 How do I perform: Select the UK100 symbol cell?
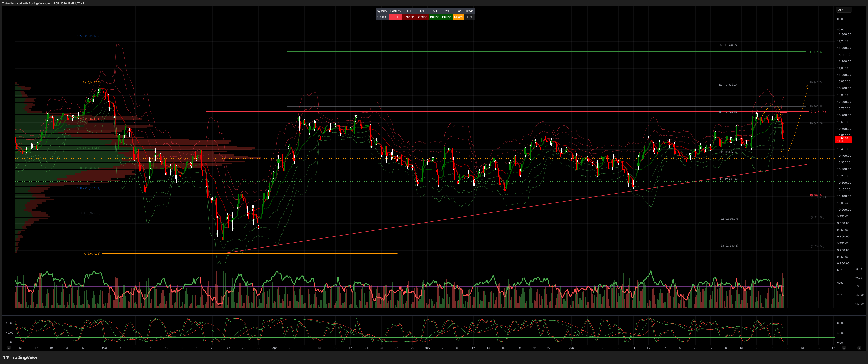point(382,17)
